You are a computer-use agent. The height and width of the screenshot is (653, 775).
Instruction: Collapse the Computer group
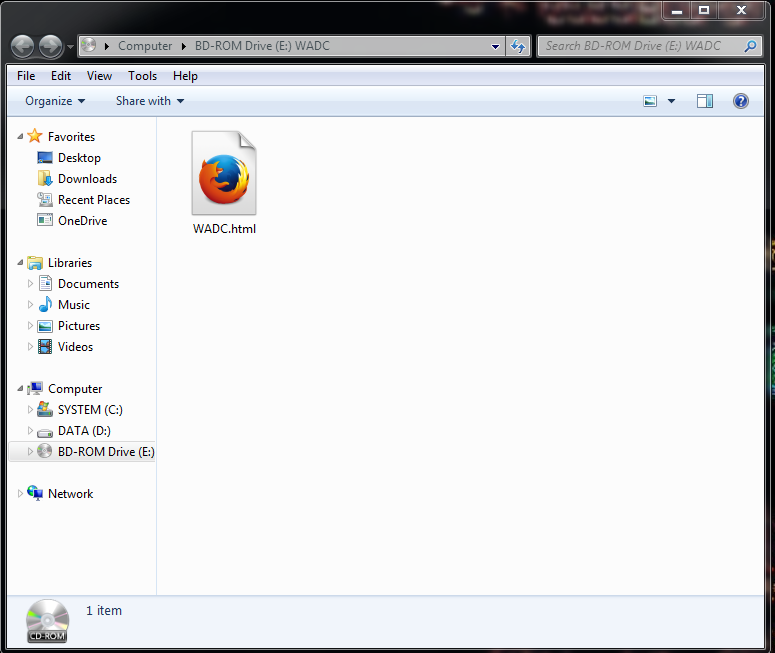click(20, 389)
